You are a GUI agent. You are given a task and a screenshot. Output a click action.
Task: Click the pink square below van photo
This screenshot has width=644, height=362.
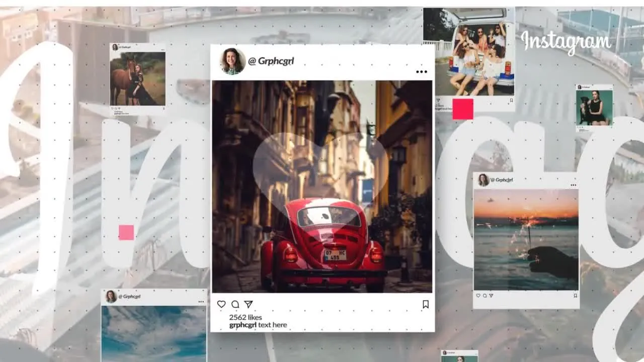pyautogui.click(x=463, y=109)
